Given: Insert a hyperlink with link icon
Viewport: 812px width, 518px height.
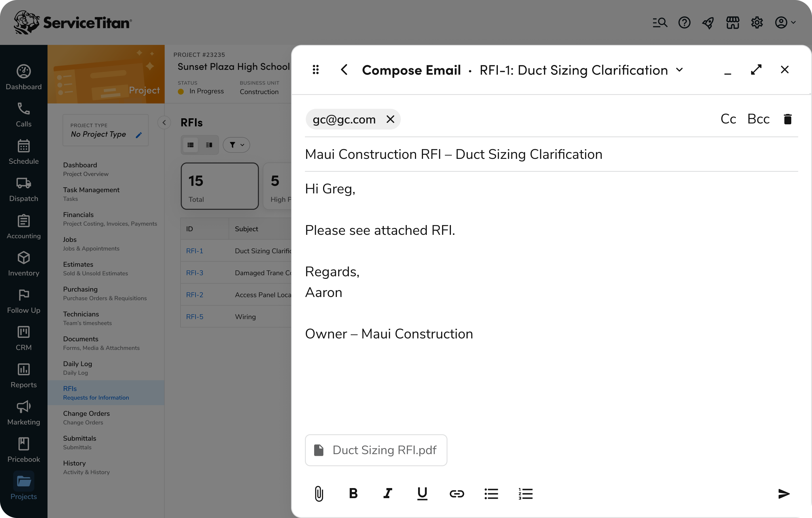Looking at the screenshot, I should (x=457, y=494).
